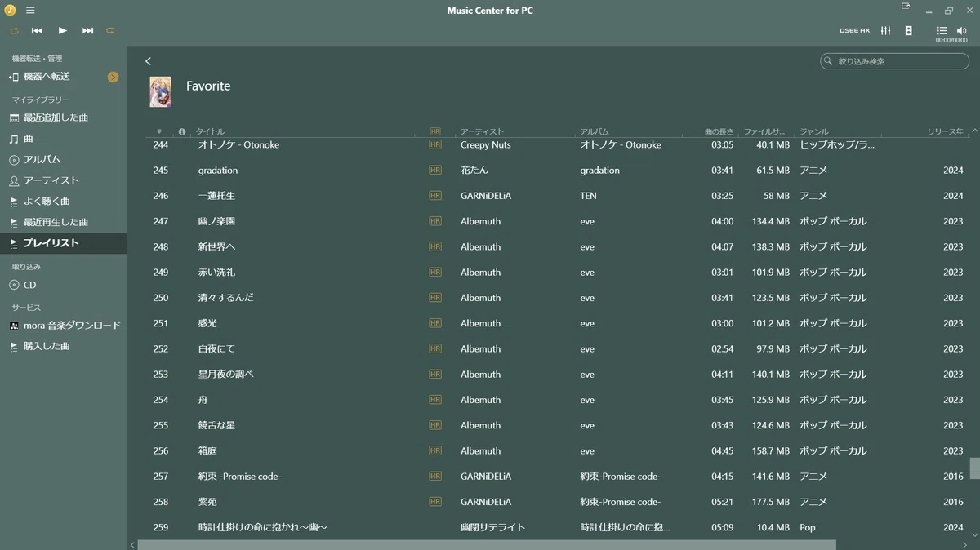Skip to the next track

(x=87, y=30)
